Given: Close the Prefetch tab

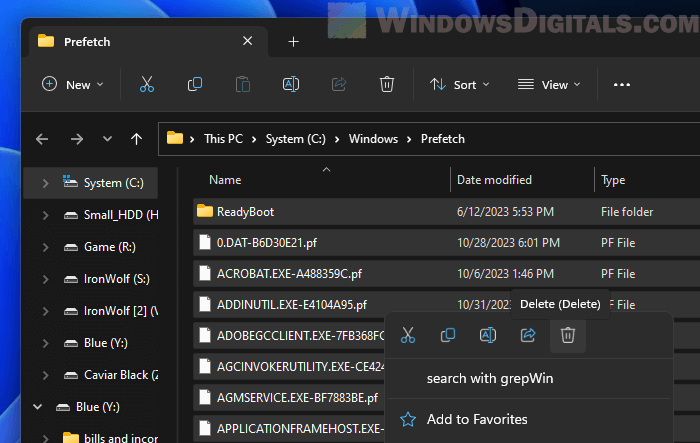Looking at the screenshot, I should point(247,41).
